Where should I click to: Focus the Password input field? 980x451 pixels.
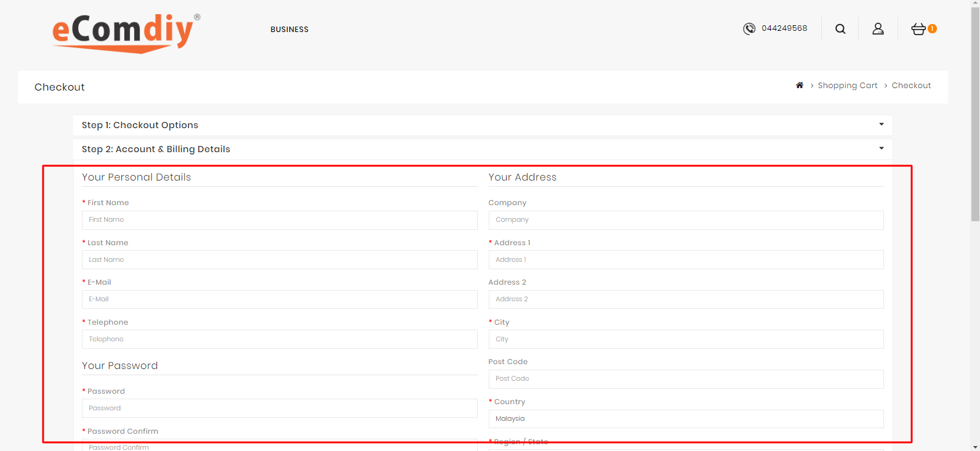279,408
